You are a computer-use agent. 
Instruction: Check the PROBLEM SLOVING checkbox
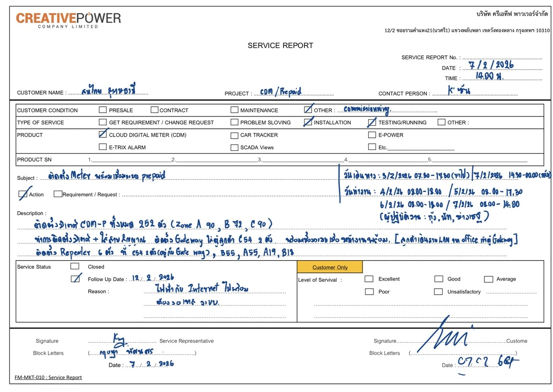pos(234,122)
